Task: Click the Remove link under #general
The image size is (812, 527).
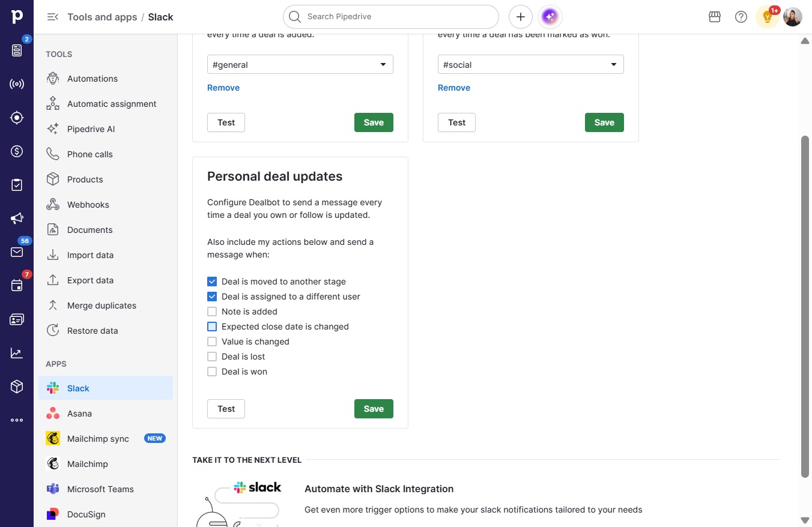Action: (223, 88)
